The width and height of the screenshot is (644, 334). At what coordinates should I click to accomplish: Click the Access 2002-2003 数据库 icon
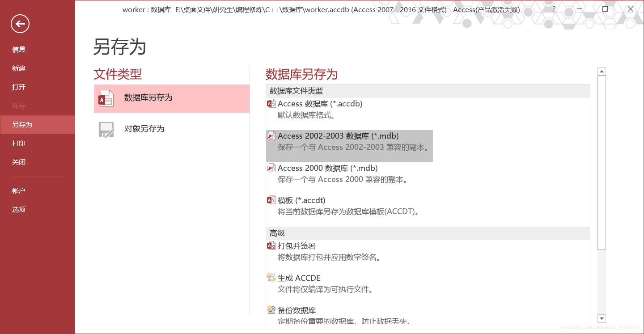point(271,136)
